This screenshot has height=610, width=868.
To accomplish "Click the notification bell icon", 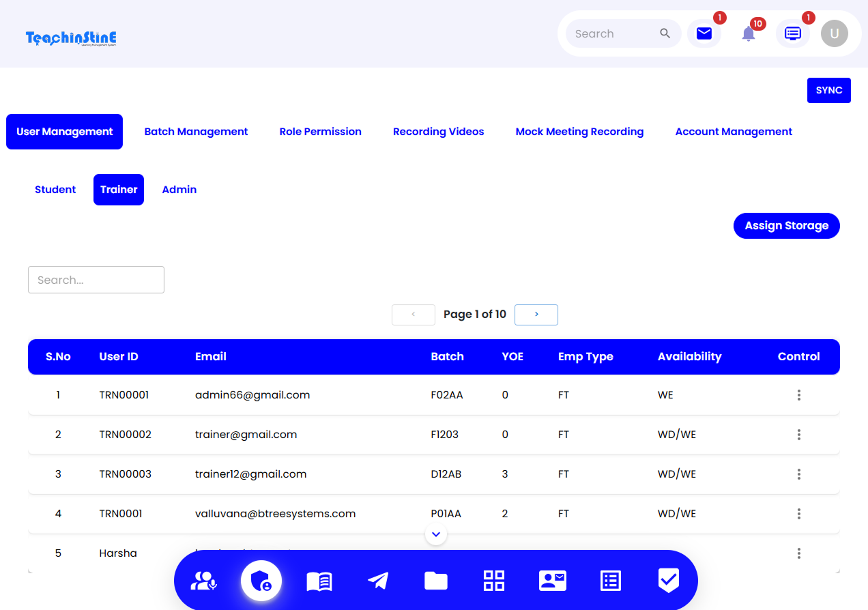I will 749,33.
